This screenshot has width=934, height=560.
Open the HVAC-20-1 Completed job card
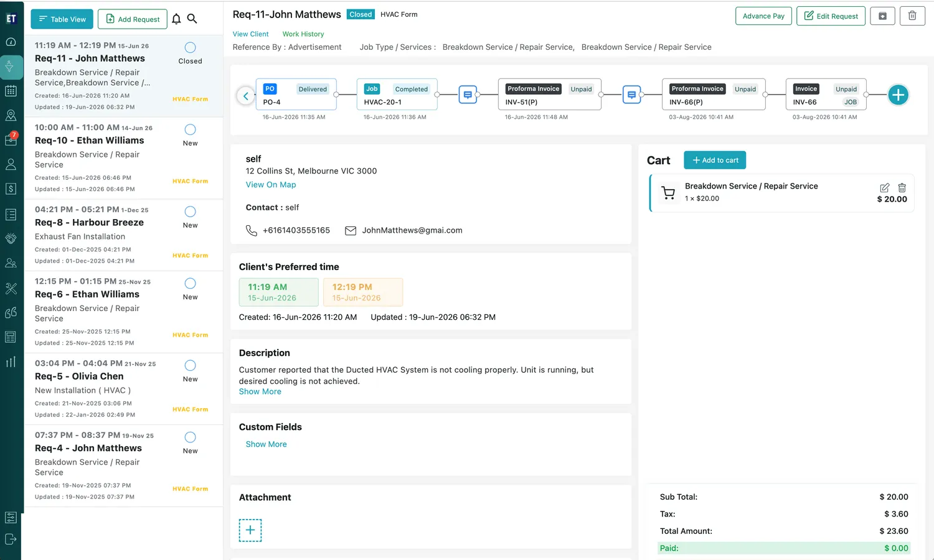[397, 95]
